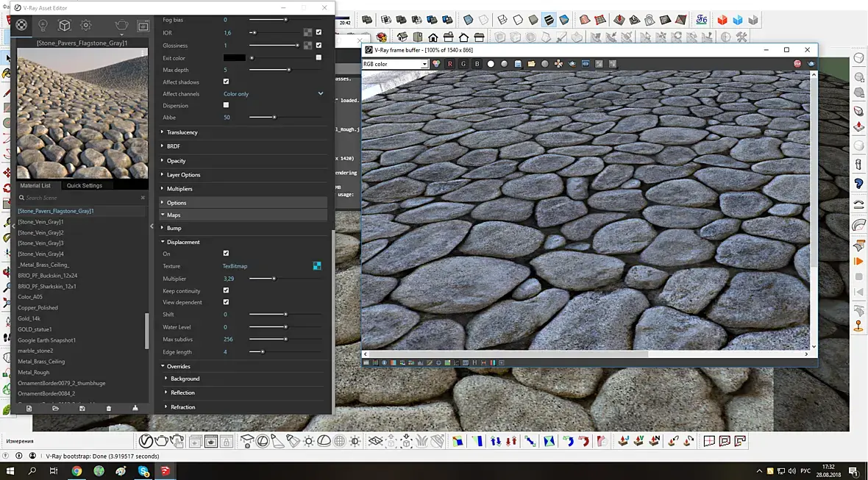868x480 pixels.
Task: Open the Lights tab lightbulb icon
Action: 43,26
